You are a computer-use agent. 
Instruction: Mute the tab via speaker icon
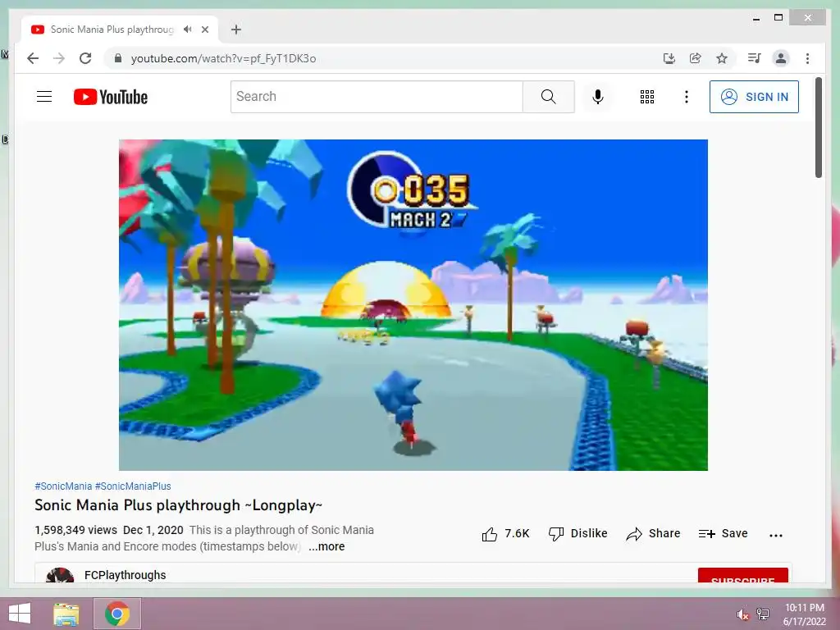coord(187,30)
